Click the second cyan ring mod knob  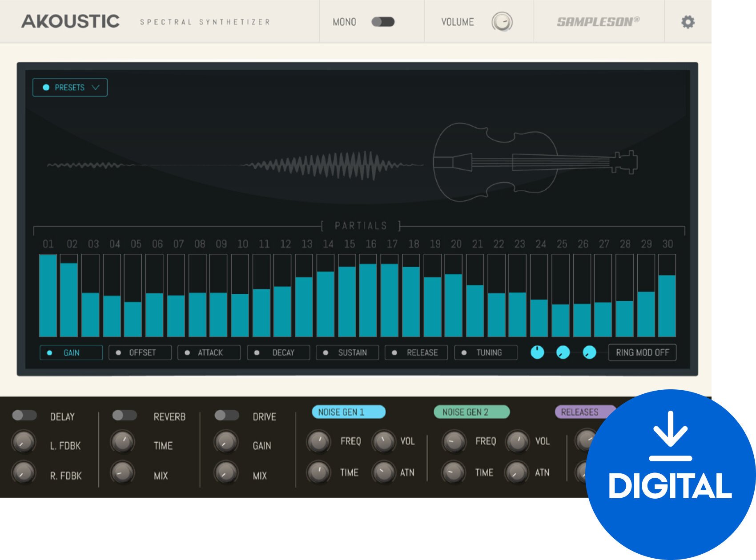click(x=563, y=352)
